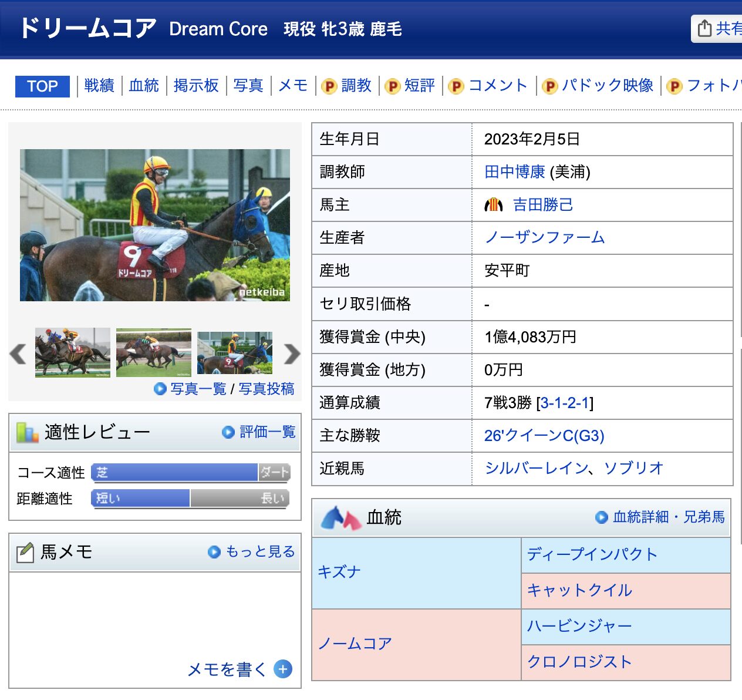Click premium P icon beside 短評
The width and height of the screenshot is (742, 700).
coord(392,86)
